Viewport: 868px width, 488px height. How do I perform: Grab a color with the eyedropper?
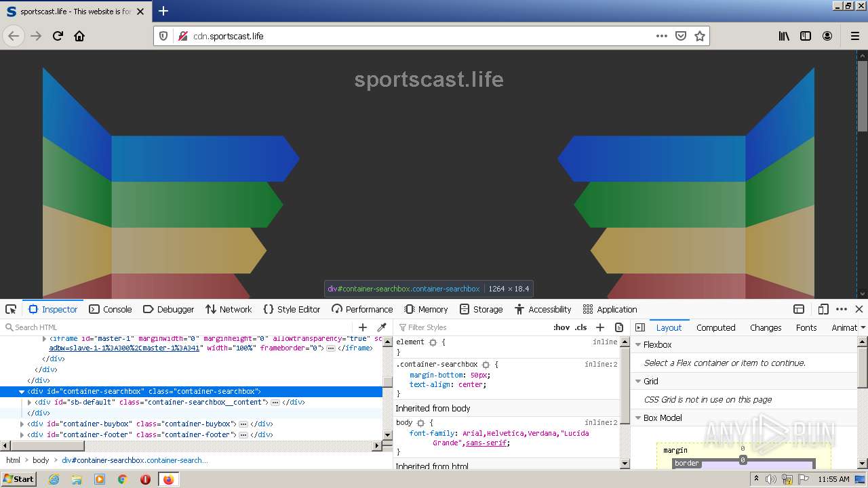click(382, 327)
